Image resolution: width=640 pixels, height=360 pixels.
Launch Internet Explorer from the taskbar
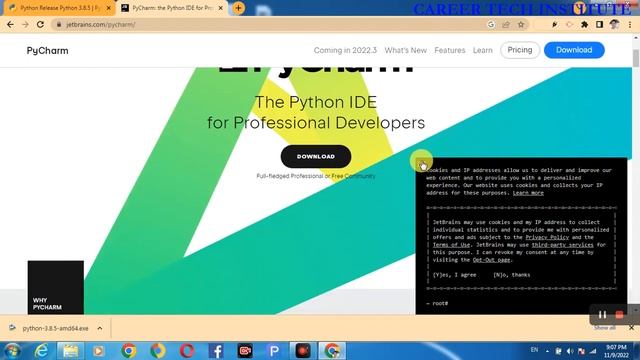point(41,351)
